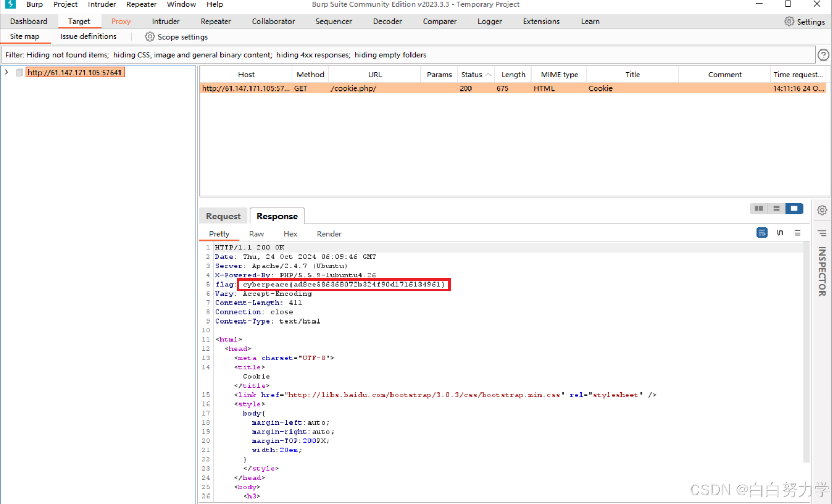The height and width of the screenshot is (504, 832).
Task: Click the site map filter bar
Action: [x=408, y=55]
